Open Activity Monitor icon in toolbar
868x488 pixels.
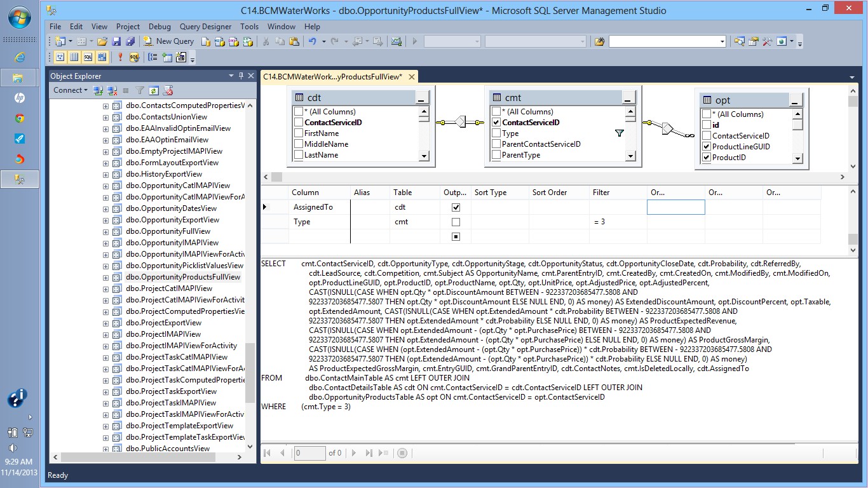397,41
